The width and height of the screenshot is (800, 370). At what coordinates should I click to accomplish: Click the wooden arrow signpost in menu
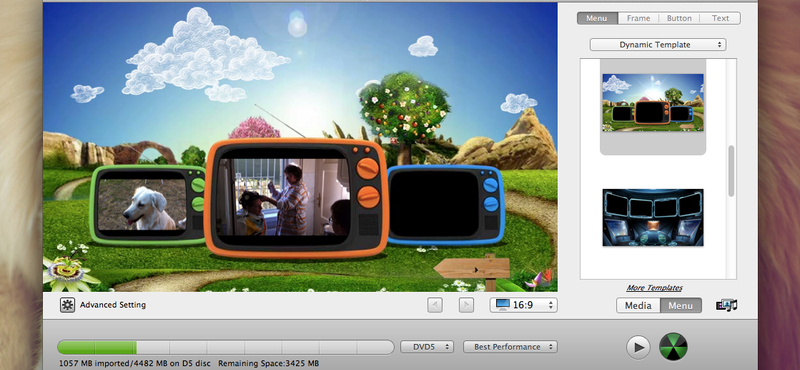point(472,268)
